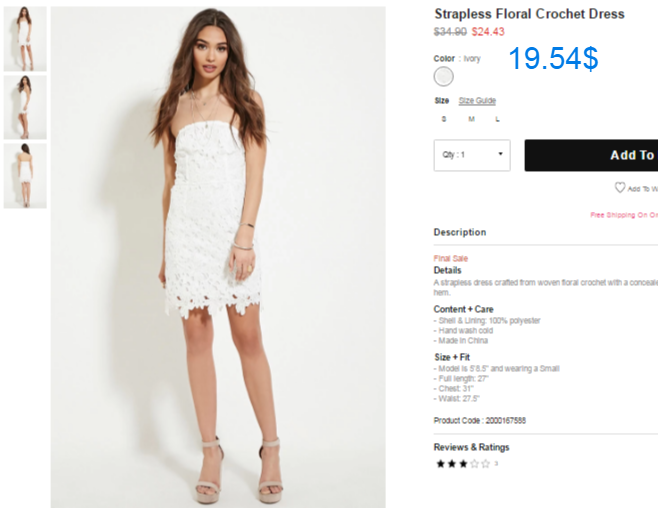Click the first filled rating star
Viewport: 658px width, 508px height.
coord(440,464)
